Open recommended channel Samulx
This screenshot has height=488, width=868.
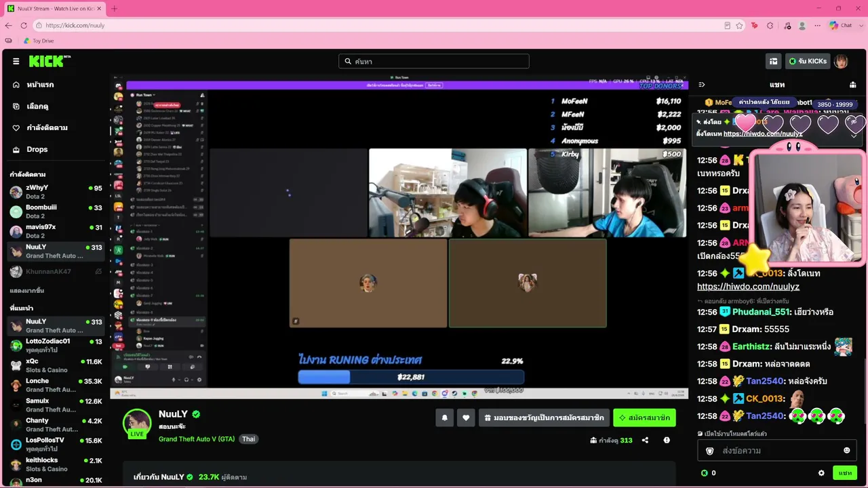[56, 405]
